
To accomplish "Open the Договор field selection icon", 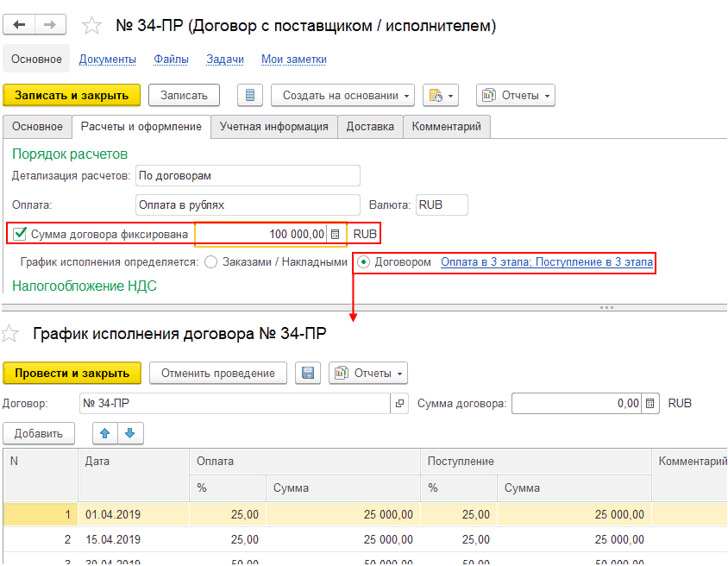I will point(399,403).
